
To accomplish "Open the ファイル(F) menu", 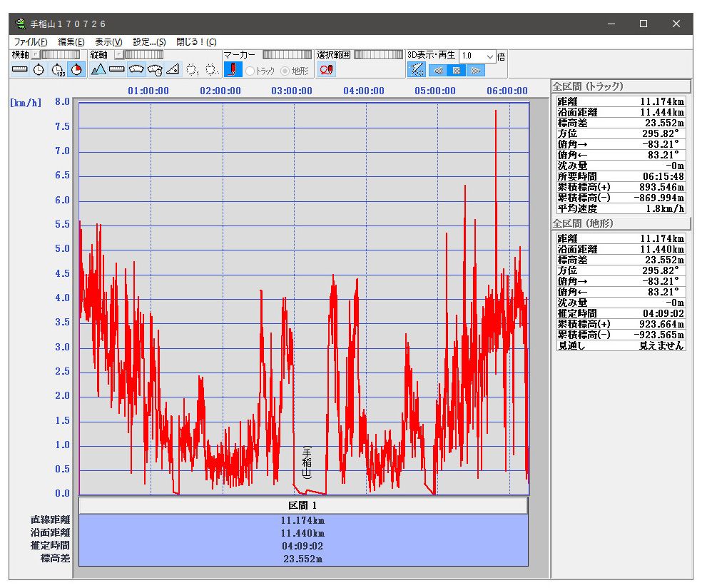I will 31,42.
